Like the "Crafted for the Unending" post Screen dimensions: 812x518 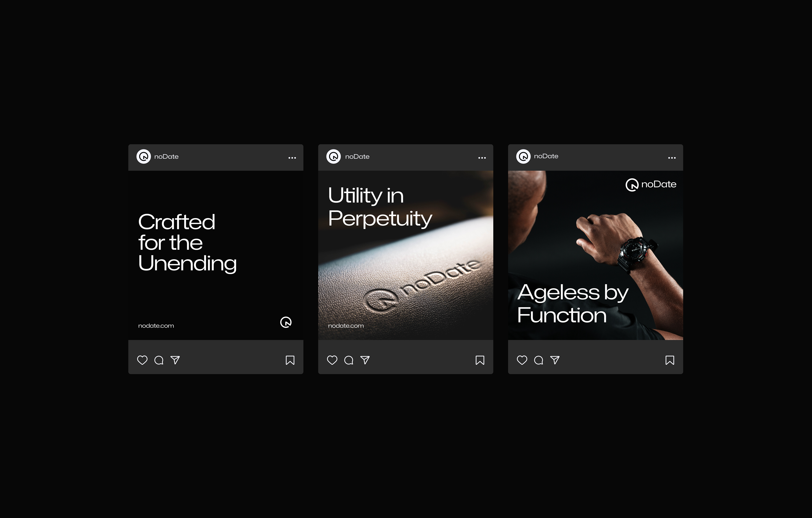click(x=142, y=360)
